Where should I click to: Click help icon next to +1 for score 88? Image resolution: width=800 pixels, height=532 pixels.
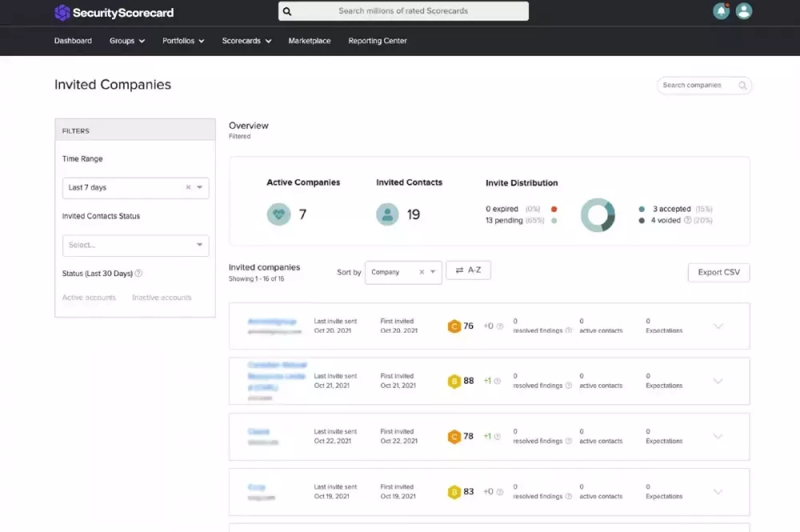pyautogui.click(x=498, y=381)
